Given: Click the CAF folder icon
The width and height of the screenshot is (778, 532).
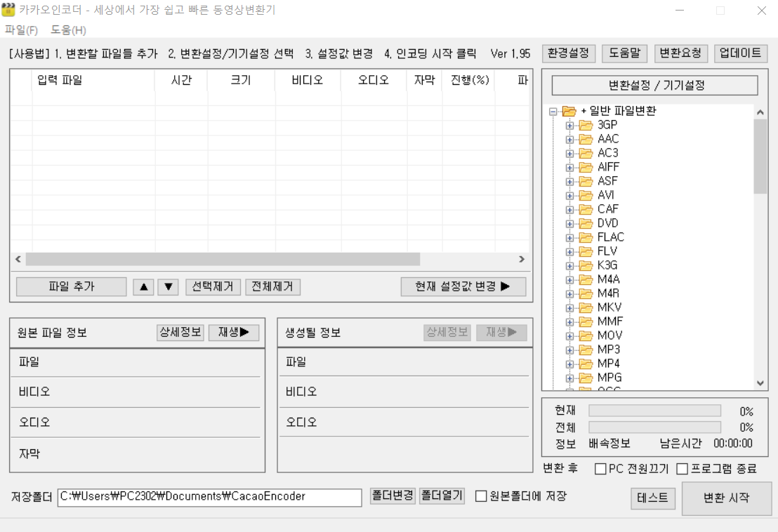Looking at the screenshot, I should [586, 209].
